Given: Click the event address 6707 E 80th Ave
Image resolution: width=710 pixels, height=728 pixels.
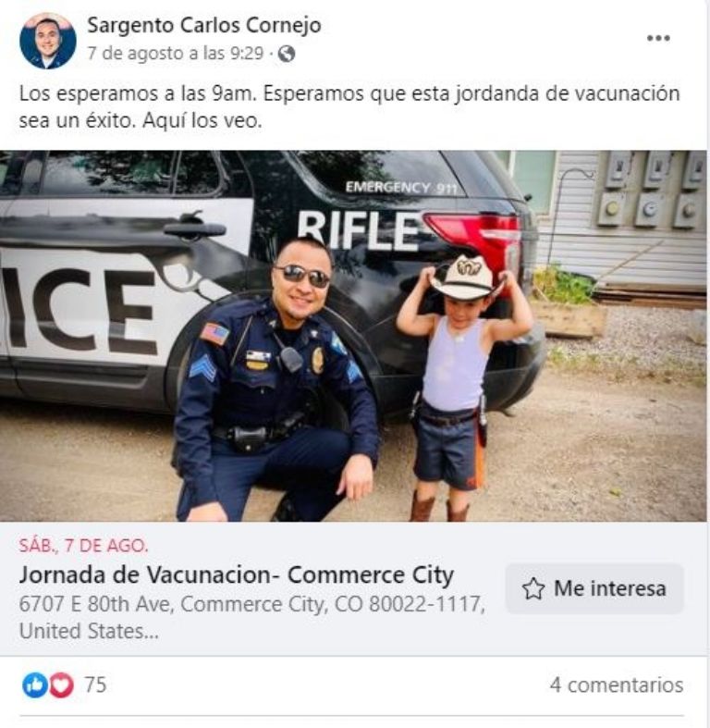Looking at the screenshot, I should 252,604.
